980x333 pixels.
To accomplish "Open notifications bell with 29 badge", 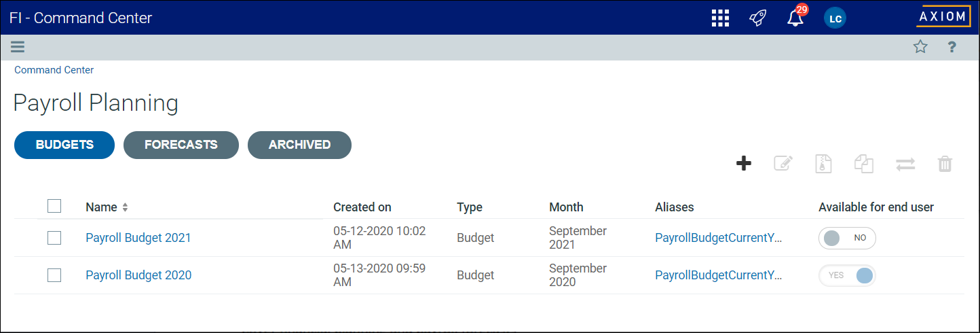I will click(796, 17).
